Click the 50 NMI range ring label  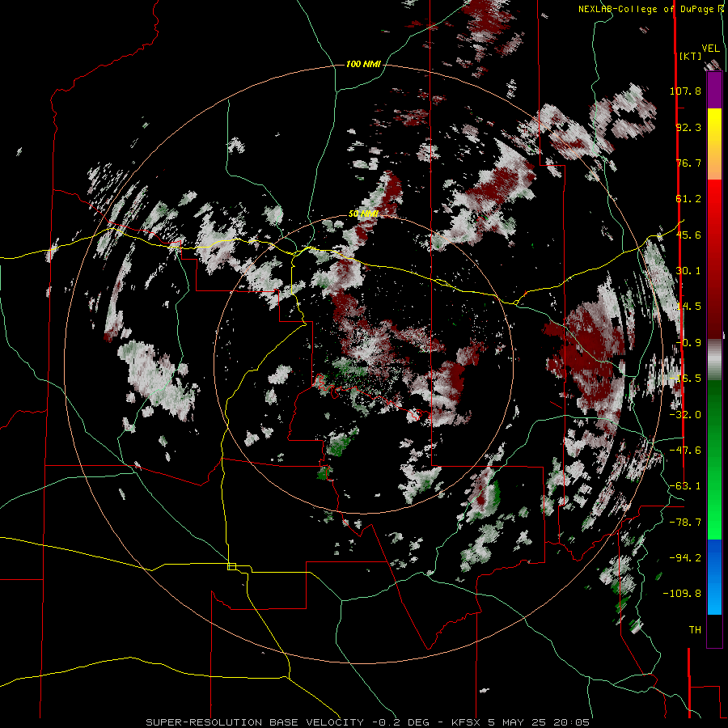pyautogui.click(x=363, y=214)
